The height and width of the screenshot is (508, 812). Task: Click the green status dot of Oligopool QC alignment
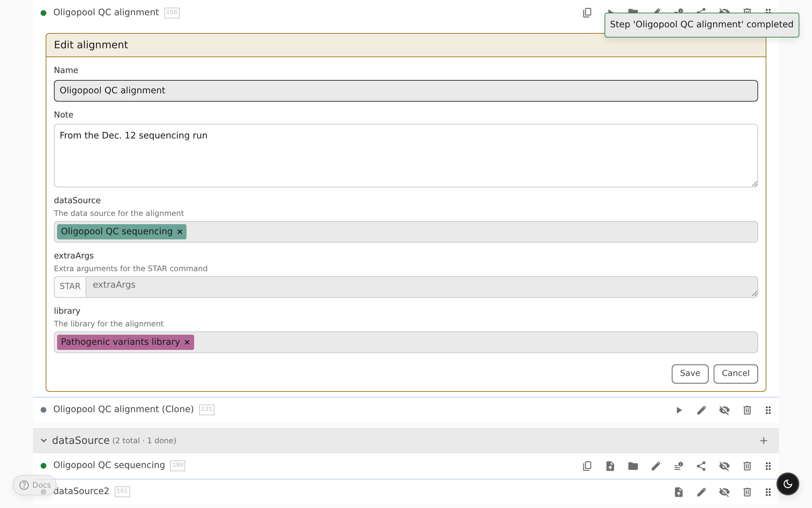point(43,13)
